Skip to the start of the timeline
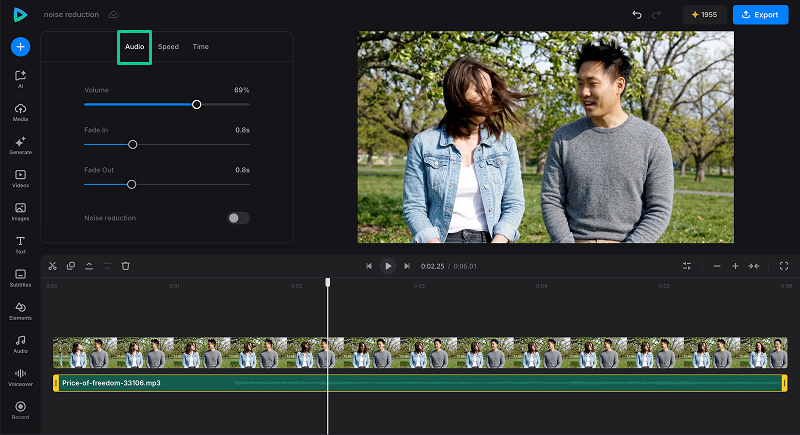 [369, 266]
